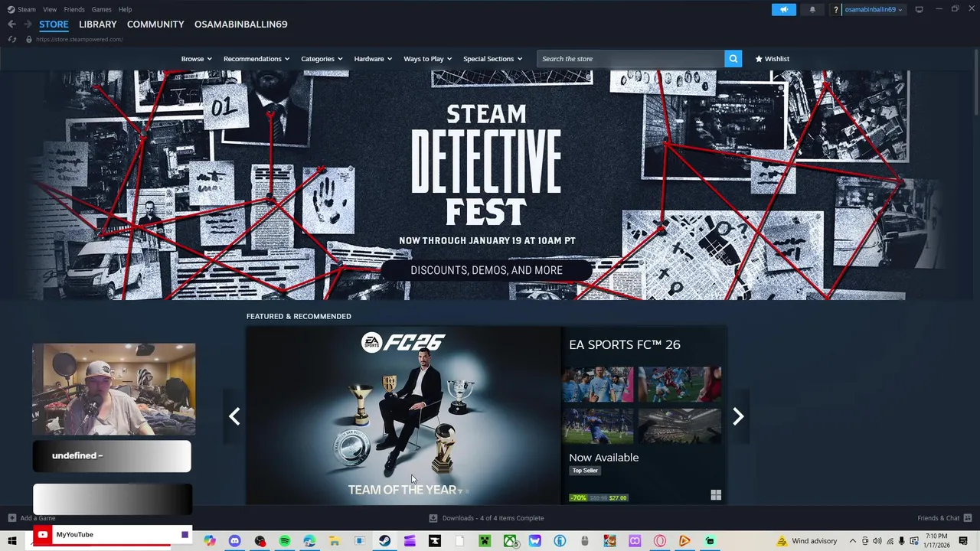The image size is (980, 551).
Task: Click the webcam overlay video
Action: coord(113,389)
